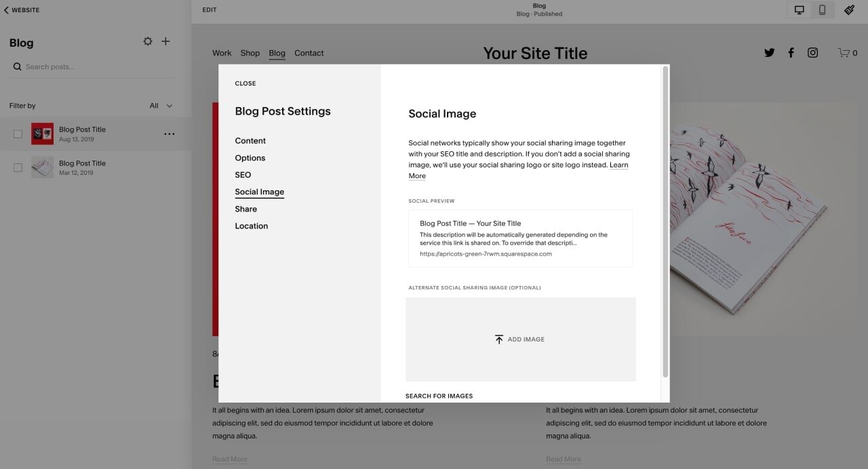Click 'Blog Post Title — Your Site Title' preview text

coord(471,223)
